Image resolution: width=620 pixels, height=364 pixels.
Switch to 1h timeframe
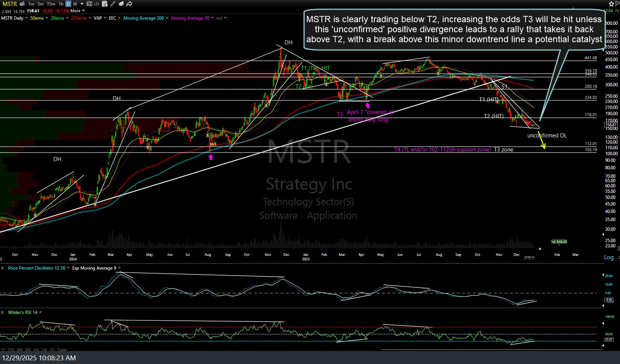pos(61,4)
